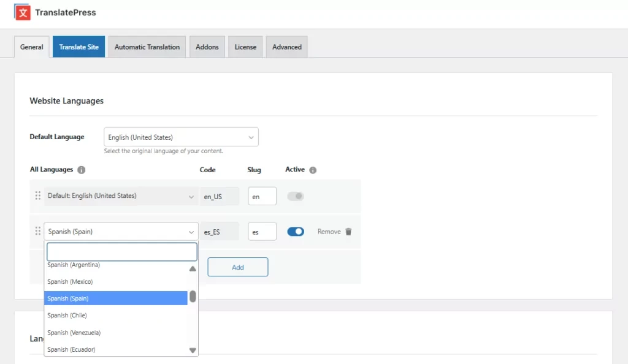The width and height of the screenshot is (628, 364).
Task: Open the Default Language dropdown
Action: pyautogui.click(x=181, y=137)
